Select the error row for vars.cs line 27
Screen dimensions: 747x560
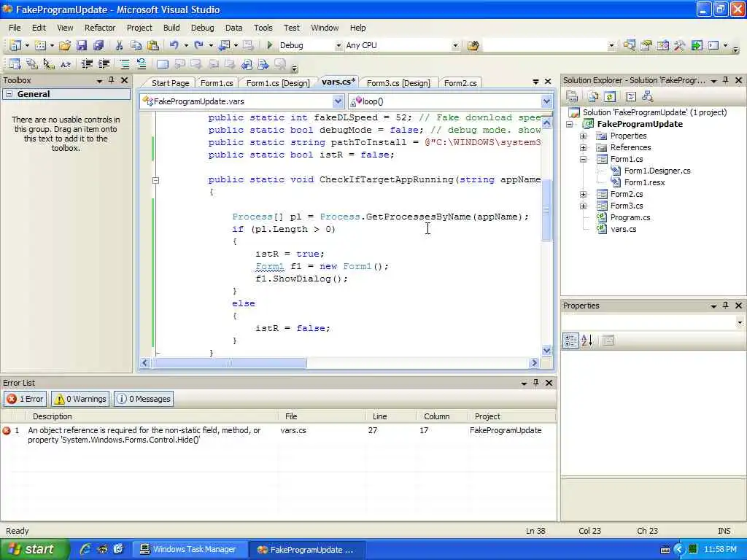coord(278,435)
